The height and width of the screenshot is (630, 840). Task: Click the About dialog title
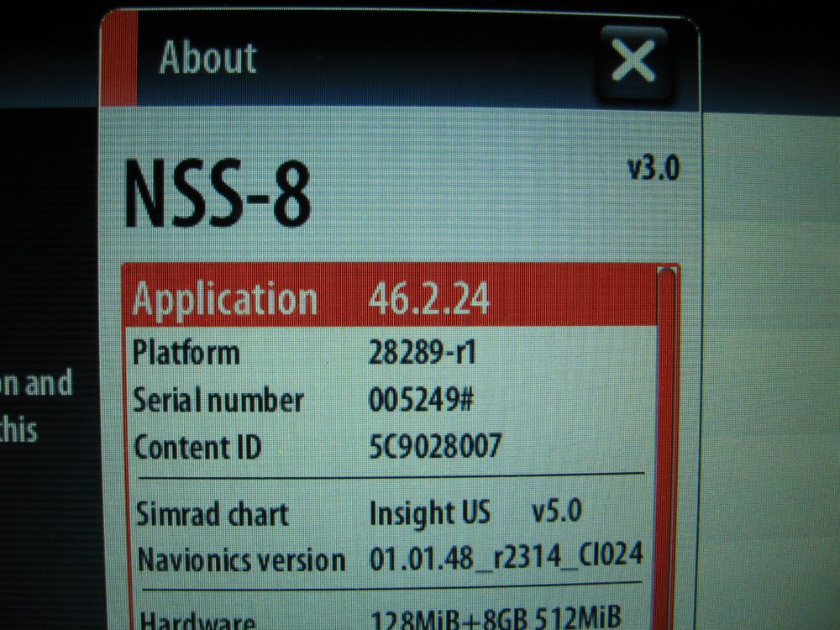point(207,57)
